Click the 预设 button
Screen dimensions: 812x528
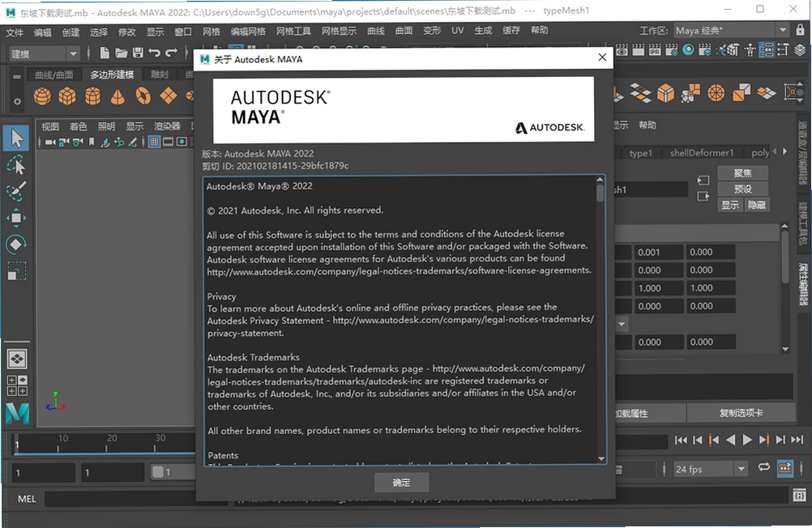tap(742, 189)
